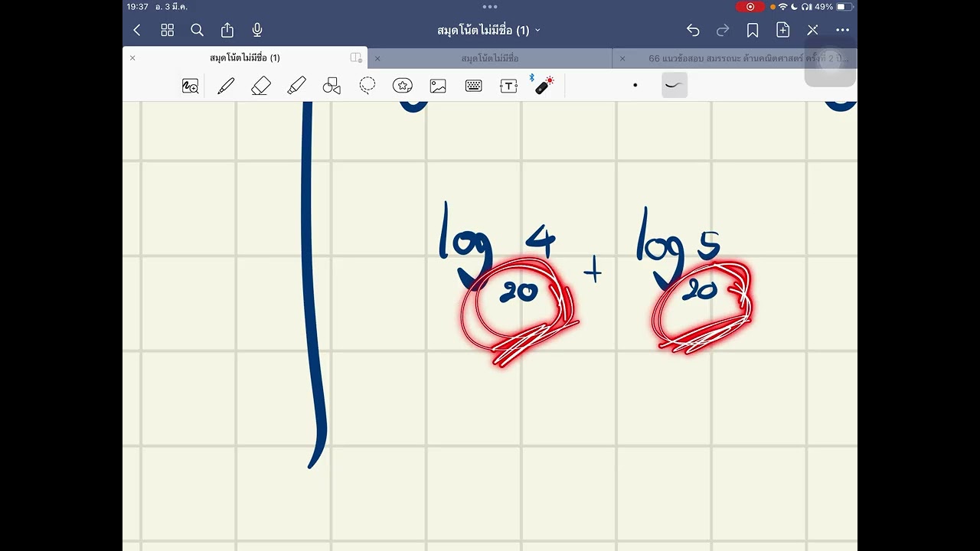Toggle microphone audio recording
Screen dimensions: 980x551
click(x=257, y=30)
